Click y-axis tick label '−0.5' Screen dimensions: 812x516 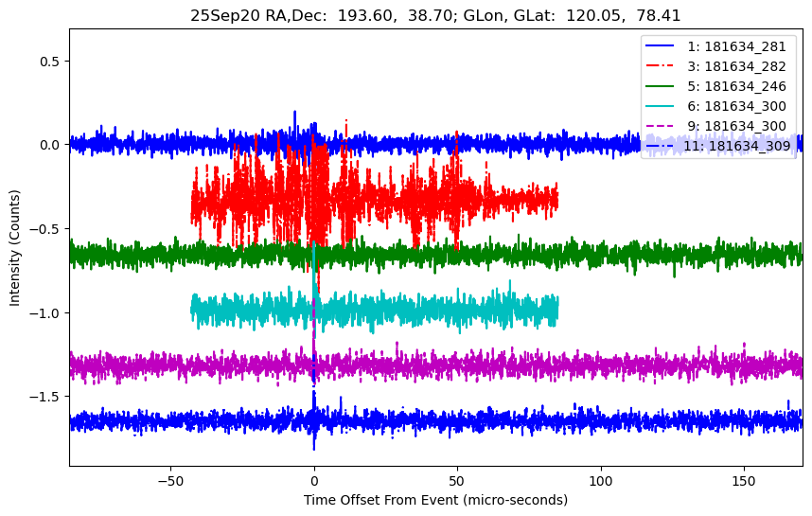pyautogui.click(x=45, y=229)
